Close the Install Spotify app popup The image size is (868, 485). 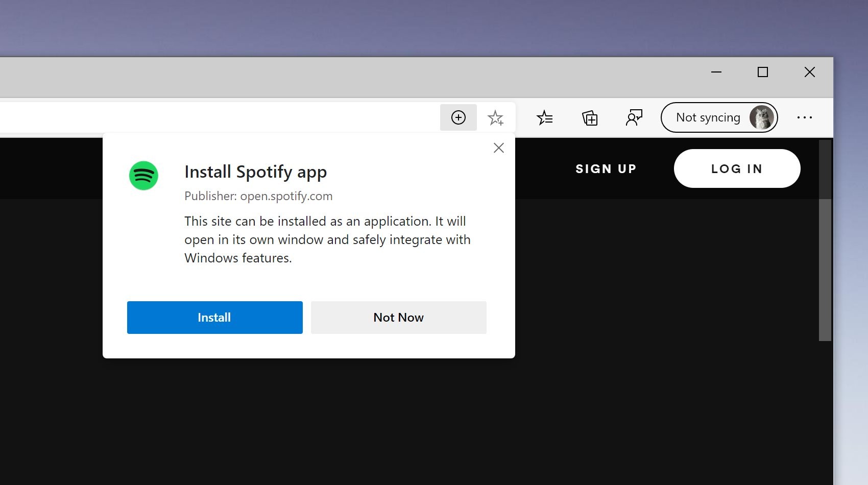[499, 148]
